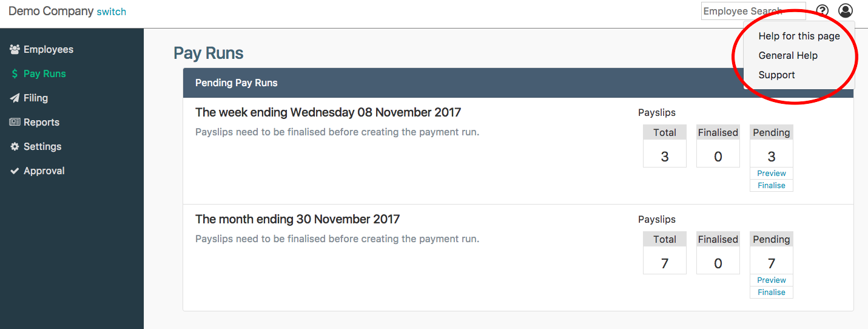This screenshot has width=868, height=329.
Task: Open the user account profile icon
Action: pos(846,11)
